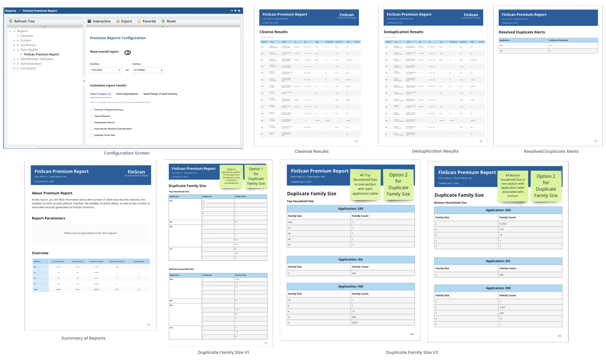Click the Configuration Screen caption
This screenshot has height=364, width=606.
127,153
